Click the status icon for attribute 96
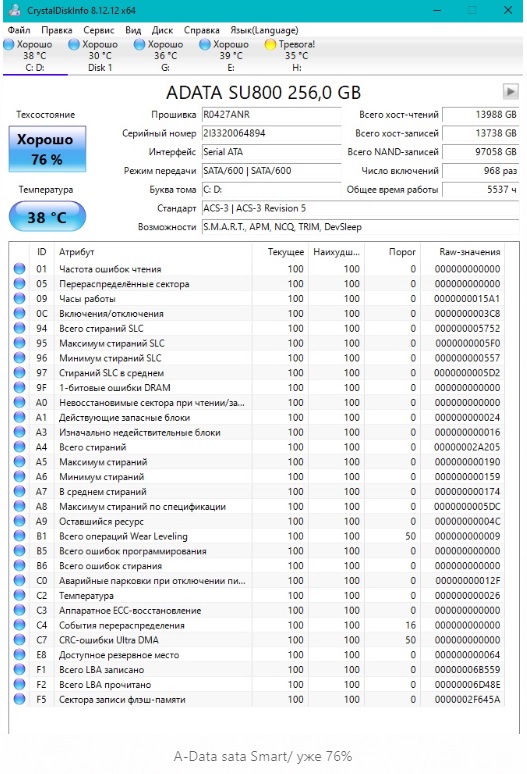 coord(19,358)
